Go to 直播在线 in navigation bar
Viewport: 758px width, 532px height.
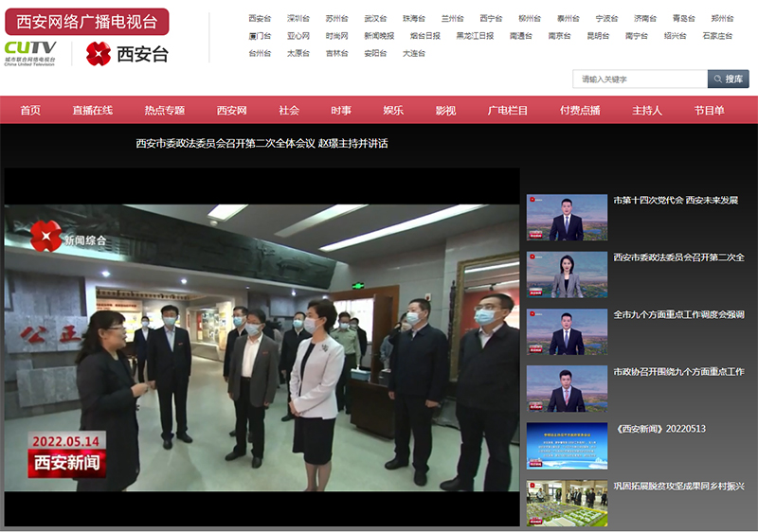(x=93, y=111)
